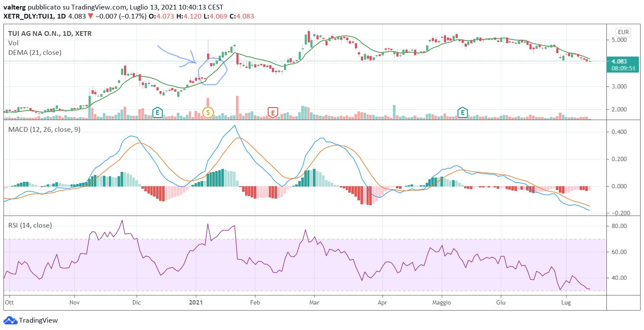644x330 pixels.
Task: Click the orange S split marker
Action: tap(208, 113)
